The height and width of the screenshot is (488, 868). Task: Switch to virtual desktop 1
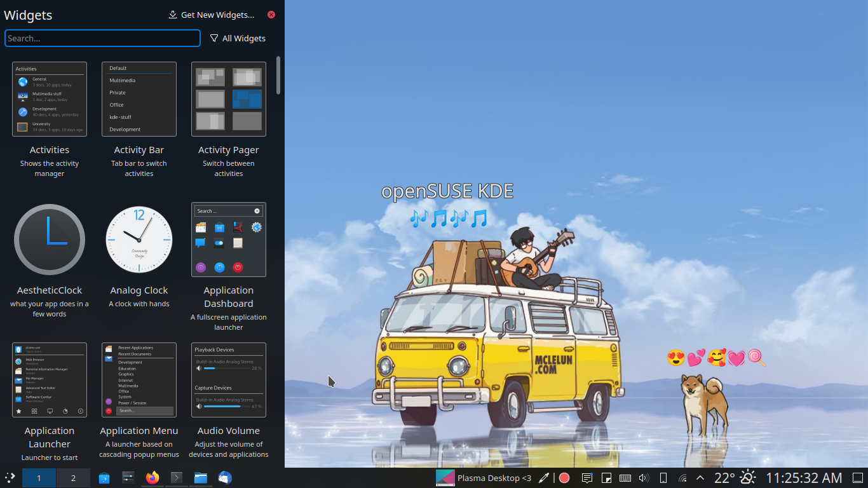pos(39,478)
